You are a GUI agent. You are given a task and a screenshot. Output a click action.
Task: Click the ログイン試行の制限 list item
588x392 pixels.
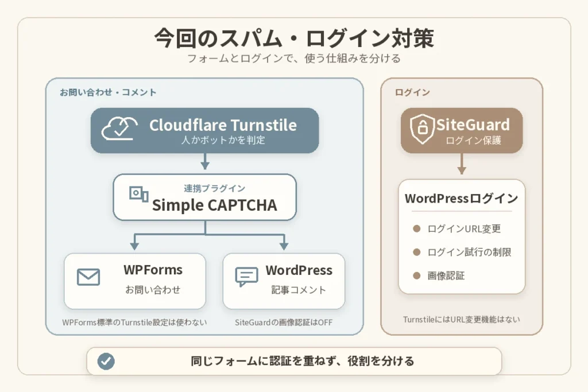click(469, 252)
